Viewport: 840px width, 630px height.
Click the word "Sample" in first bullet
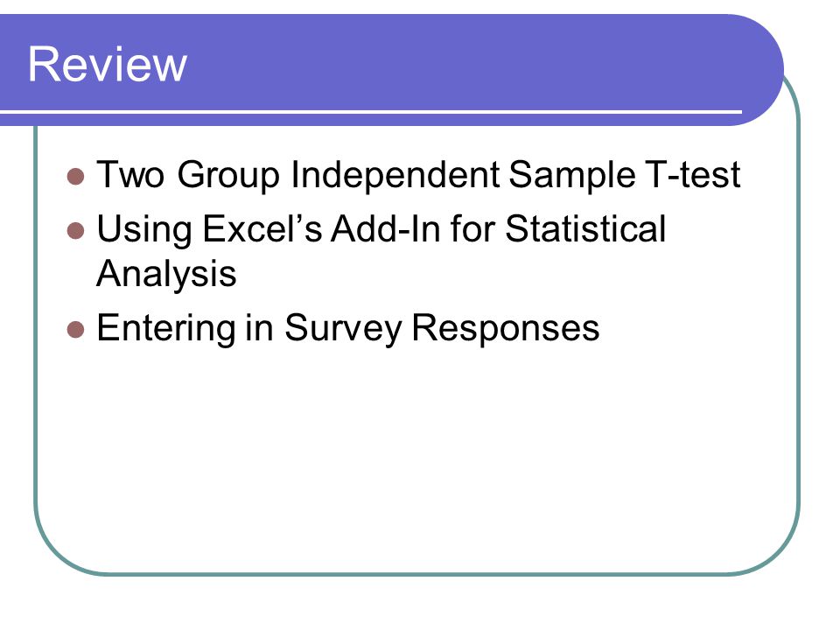tap(572, 175)
